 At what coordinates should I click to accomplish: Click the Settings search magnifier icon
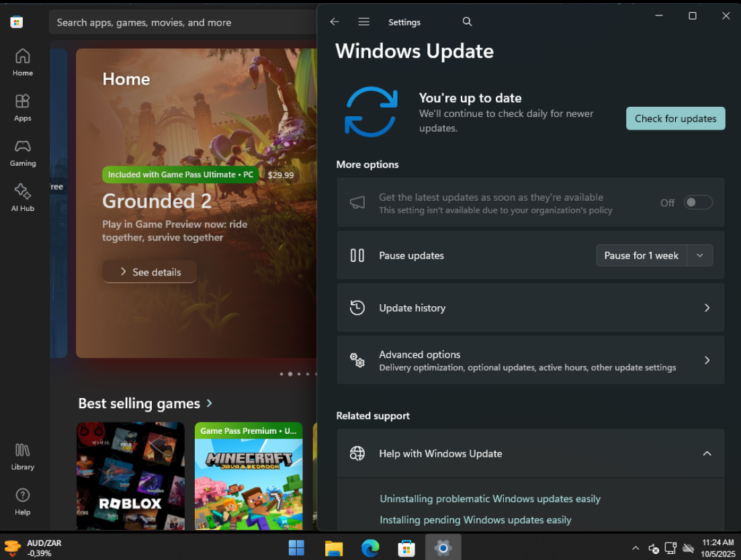point(467,21)
